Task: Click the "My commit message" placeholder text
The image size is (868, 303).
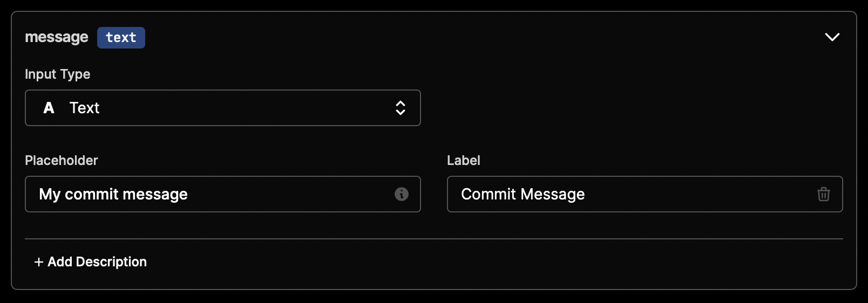Action: point(113,194)
